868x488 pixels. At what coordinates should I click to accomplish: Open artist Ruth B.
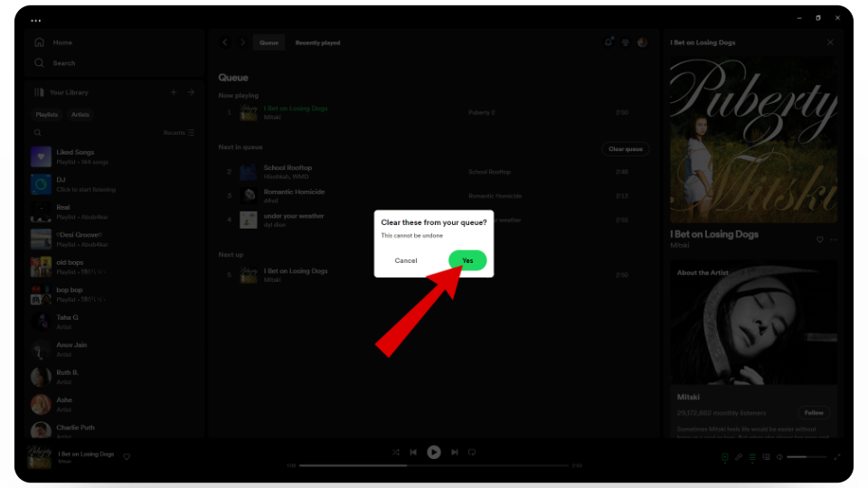(114, 378)
